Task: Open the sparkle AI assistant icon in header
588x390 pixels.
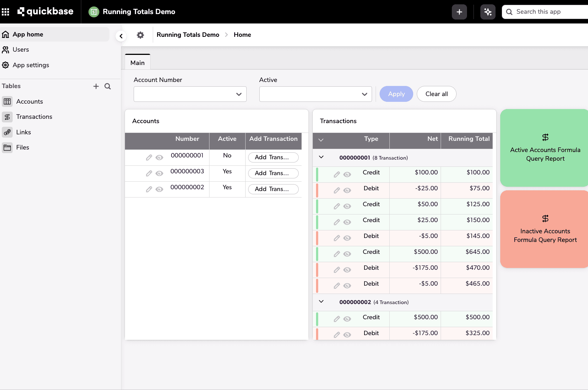Action: 488,12
